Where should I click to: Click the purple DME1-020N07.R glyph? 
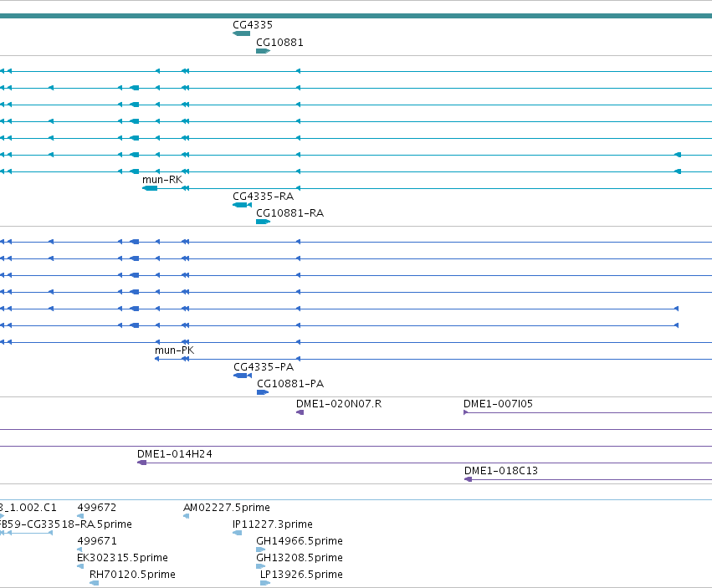300,412
